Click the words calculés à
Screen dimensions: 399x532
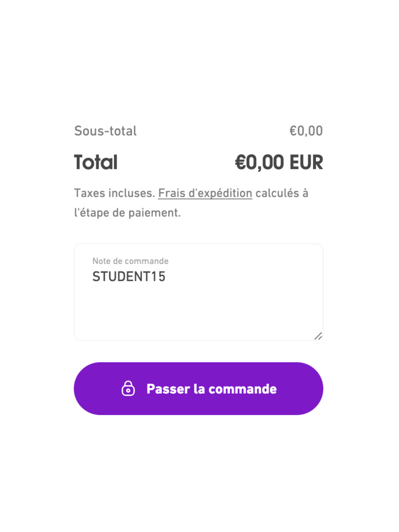point(282,193)
